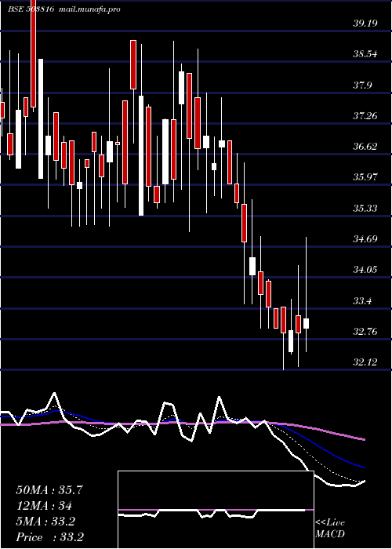Click the <<Live MACD label
The width and height of the screenshot is (392, 549).
pos(330,529)
